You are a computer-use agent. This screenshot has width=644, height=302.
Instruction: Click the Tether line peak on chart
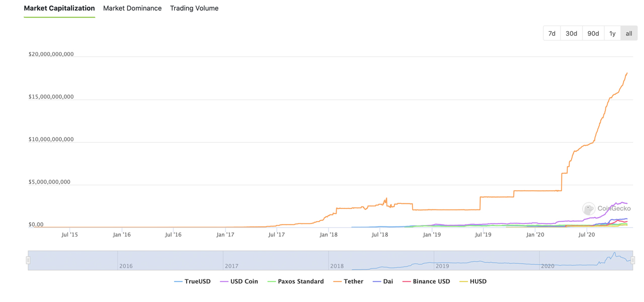(627, 73)
